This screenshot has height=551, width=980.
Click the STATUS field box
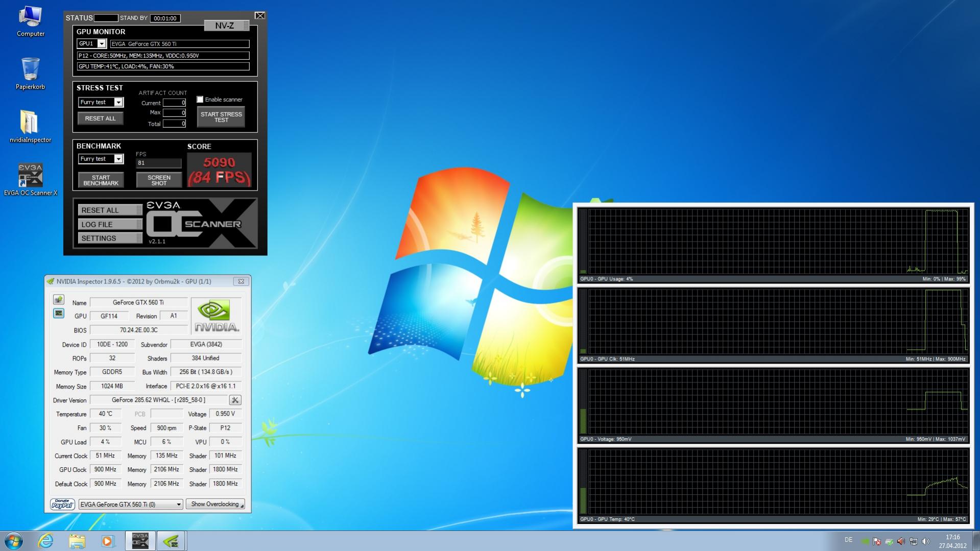coord(106,18)
